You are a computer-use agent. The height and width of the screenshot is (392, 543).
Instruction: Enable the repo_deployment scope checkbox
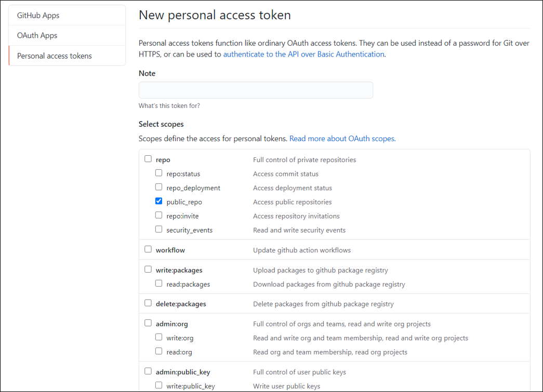click(159, 187)
